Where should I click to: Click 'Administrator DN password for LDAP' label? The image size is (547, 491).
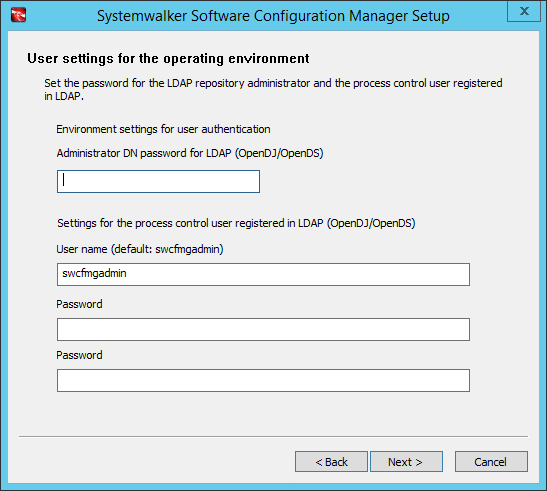pos(190,153)
